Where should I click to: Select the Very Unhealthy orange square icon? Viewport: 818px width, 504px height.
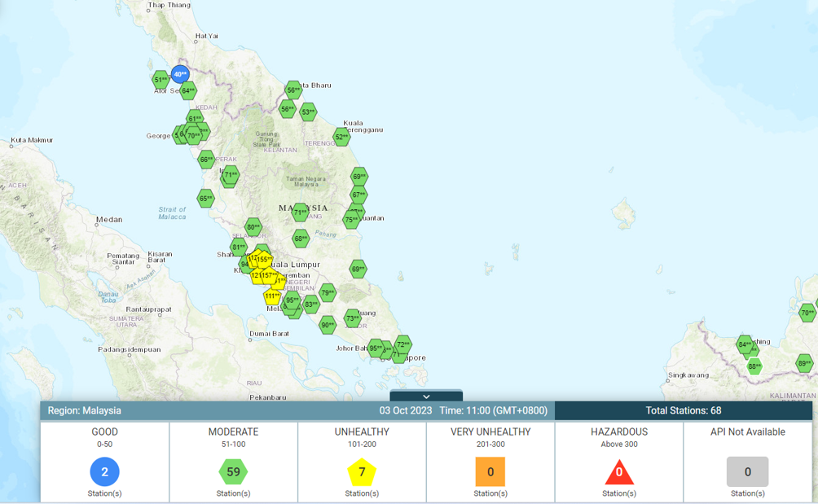tap(490, 471)
